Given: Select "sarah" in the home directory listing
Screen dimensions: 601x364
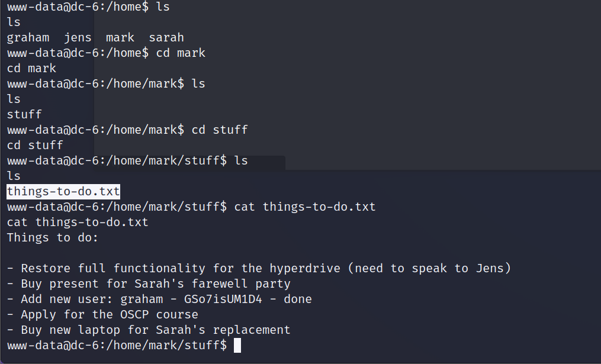Looking at the screenshot, I should [x=166, y=37].
